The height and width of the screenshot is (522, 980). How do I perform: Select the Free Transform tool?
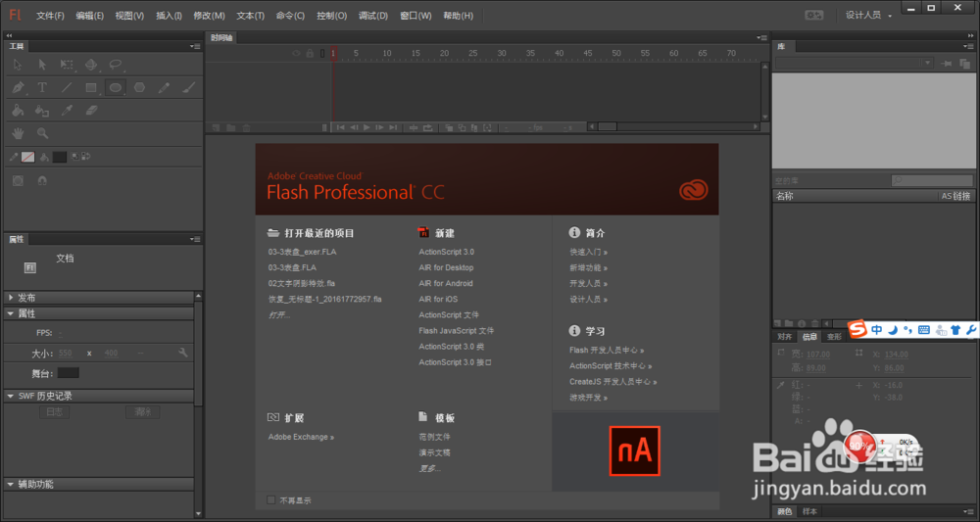point(67,65)
